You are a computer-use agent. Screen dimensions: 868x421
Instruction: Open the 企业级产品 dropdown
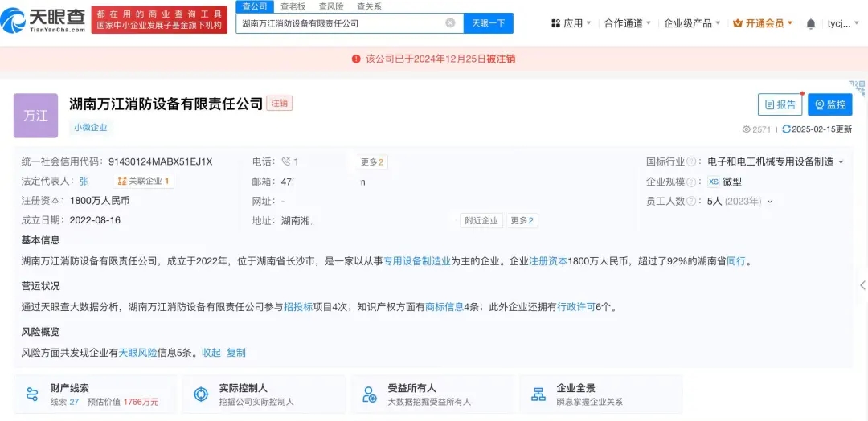click(692, 23)
